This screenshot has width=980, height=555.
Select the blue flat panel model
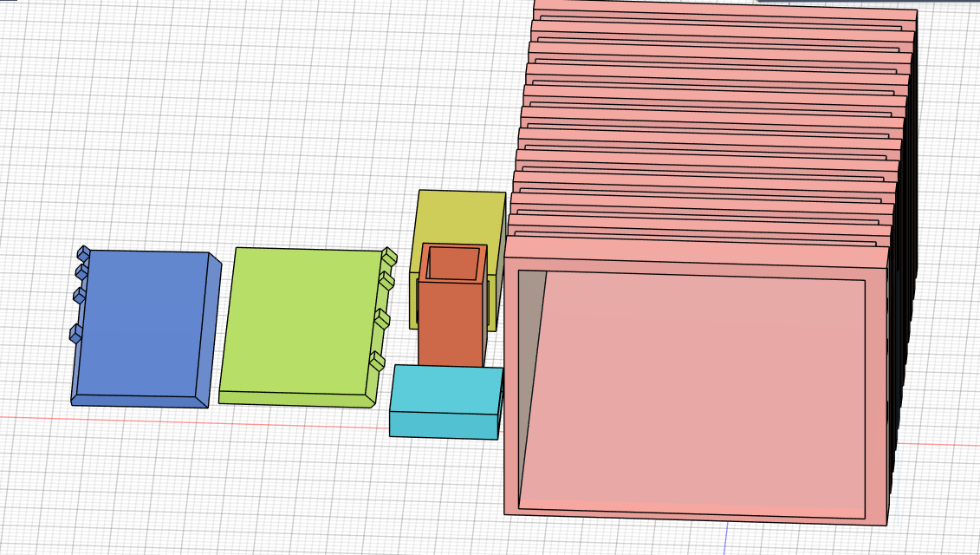pyautogui.click(x=144, y=325)
